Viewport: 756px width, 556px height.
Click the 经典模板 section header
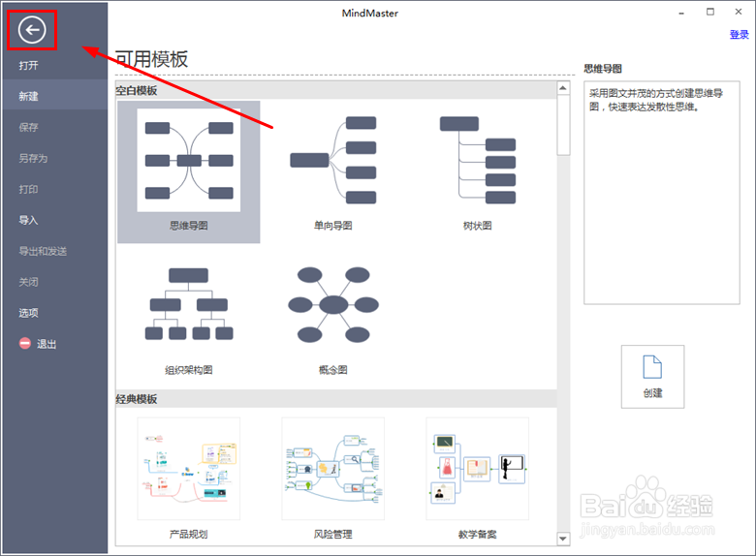tap(336, 399)
